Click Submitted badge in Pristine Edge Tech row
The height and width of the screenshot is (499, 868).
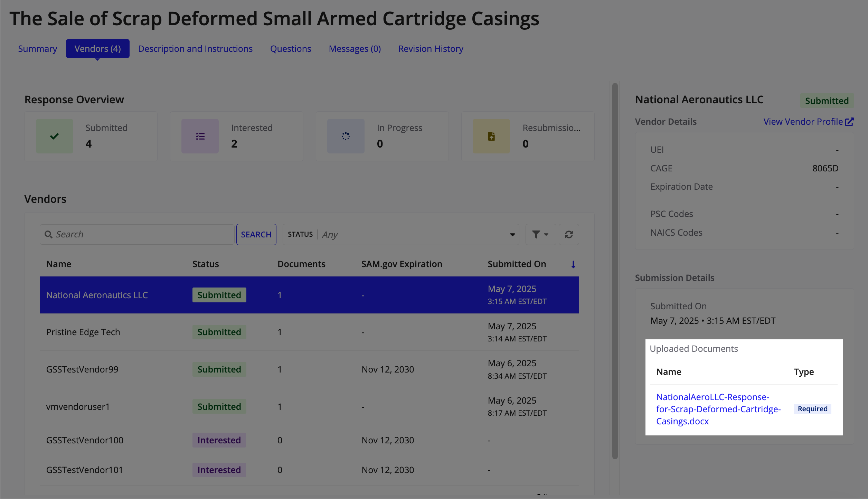click(x=219, y=332)
